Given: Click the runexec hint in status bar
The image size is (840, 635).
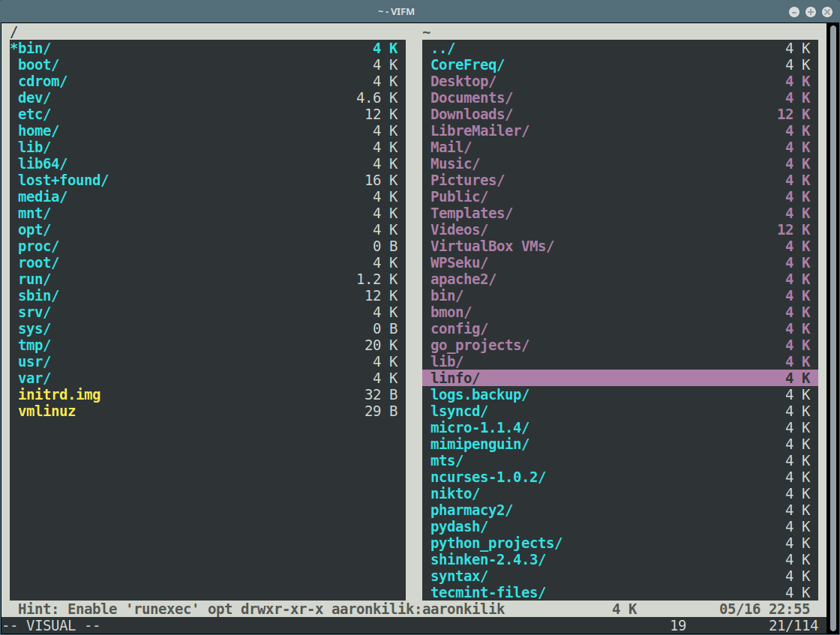Looking at the screenshot, I should pyautogui.click(x=124, y=610).
